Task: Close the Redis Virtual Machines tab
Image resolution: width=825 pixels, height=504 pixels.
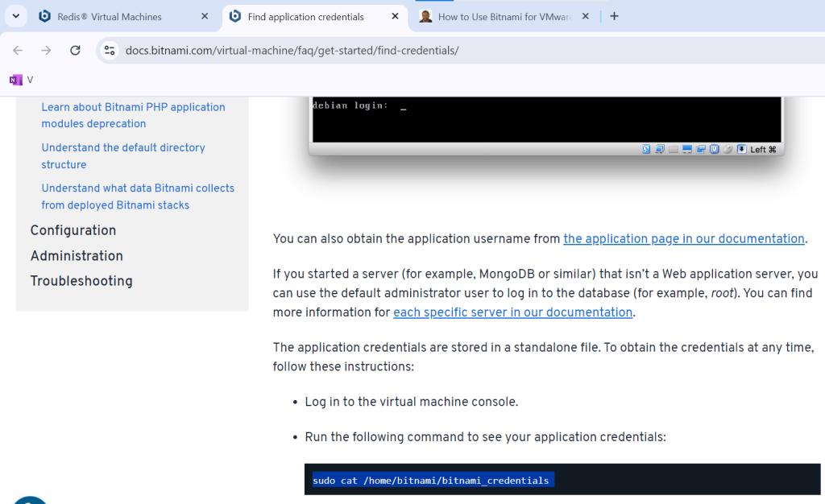Action: click(205, 17)
